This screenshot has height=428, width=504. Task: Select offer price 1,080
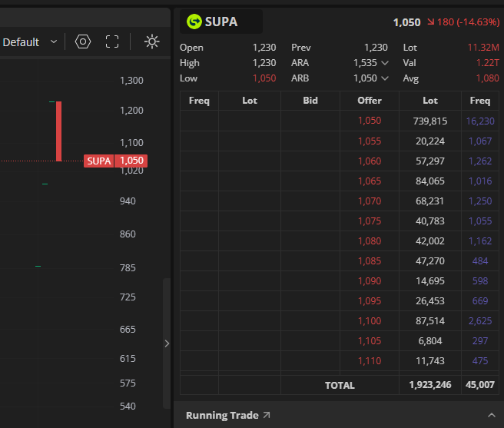pyautogui.click(x=370, y=241)
